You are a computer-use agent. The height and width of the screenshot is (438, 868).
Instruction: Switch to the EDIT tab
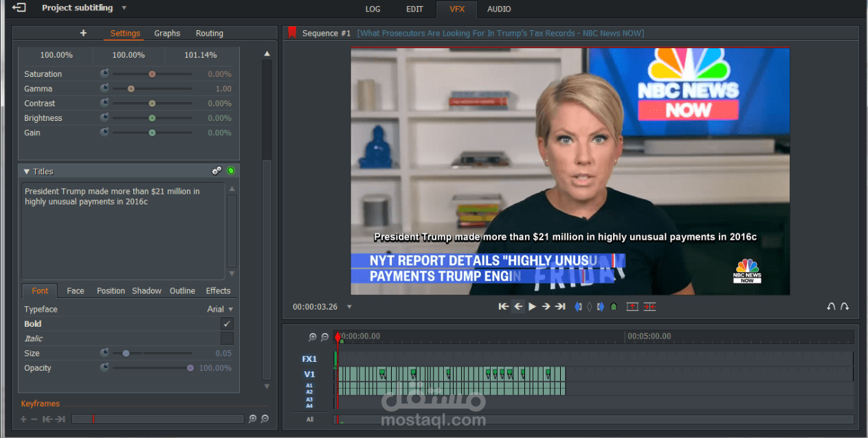click(x=414, y=9)
